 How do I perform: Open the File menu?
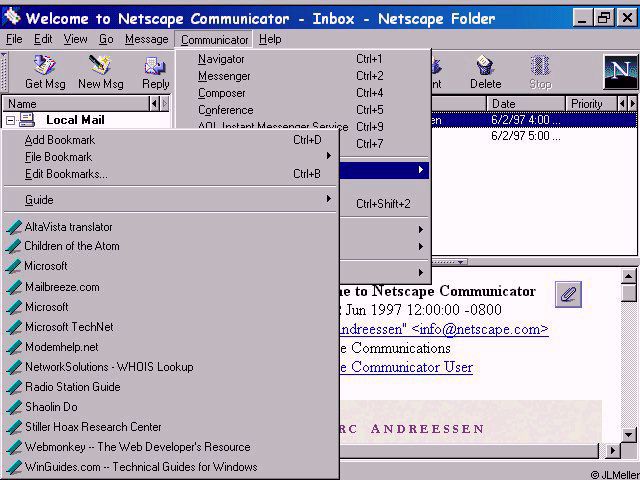(x=14, y=39)
